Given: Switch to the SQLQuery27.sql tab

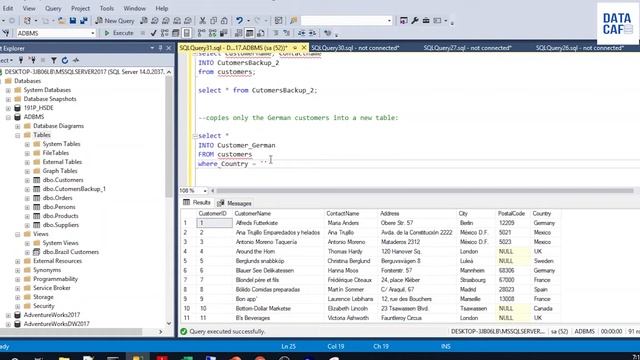Looking at the screenshot, I should click(467, 48).
